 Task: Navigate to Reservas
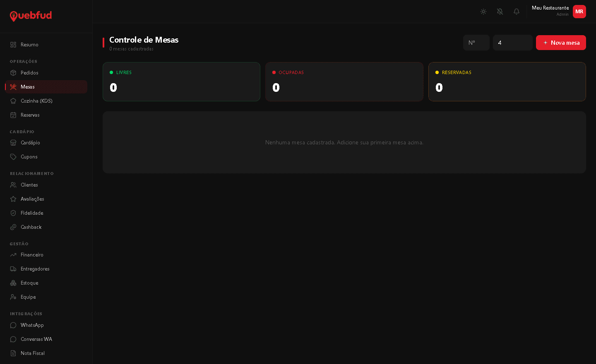coord(46,115)
